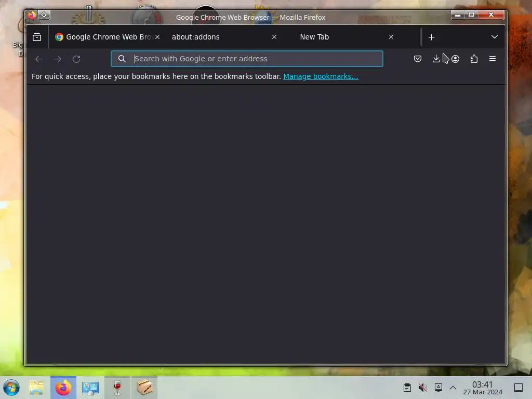This screenshot has width=532, height=399.
Task: Click the magnifier icon in address bar
Action: click(x=122, y=59)
